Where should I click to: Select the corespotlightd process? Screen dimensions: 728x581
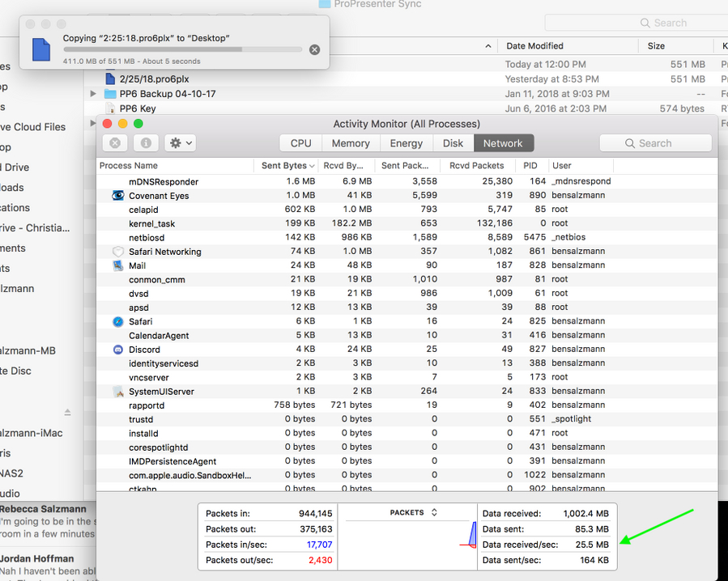tap(407, 447)
